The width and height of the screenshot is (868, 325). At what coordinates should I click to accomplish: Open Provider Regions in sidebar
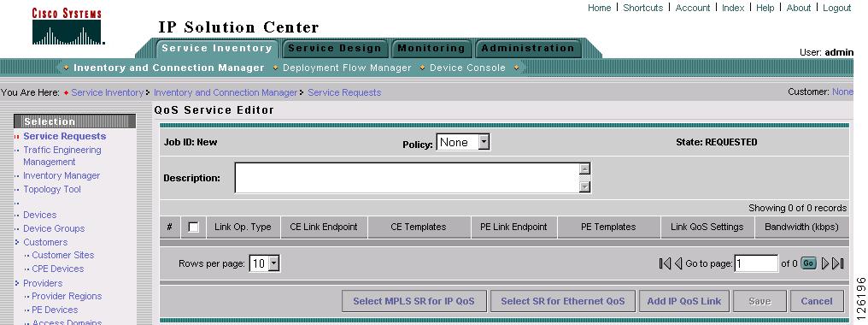point(67,296)
